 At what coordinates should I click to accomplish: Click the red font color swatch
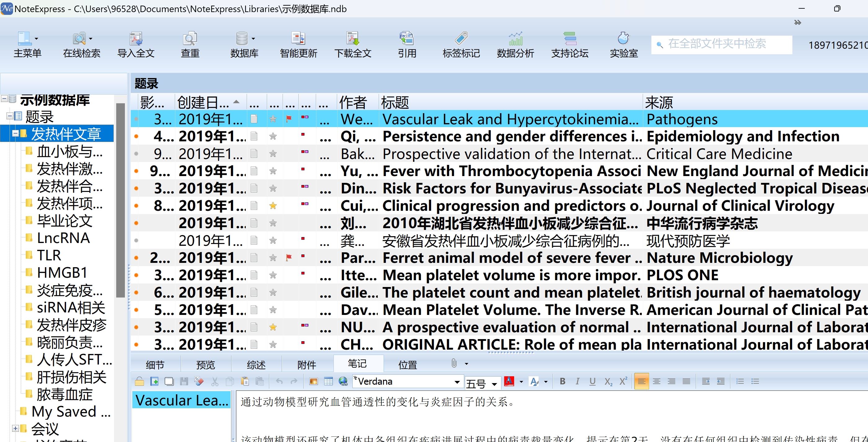[x=509, y=381]
